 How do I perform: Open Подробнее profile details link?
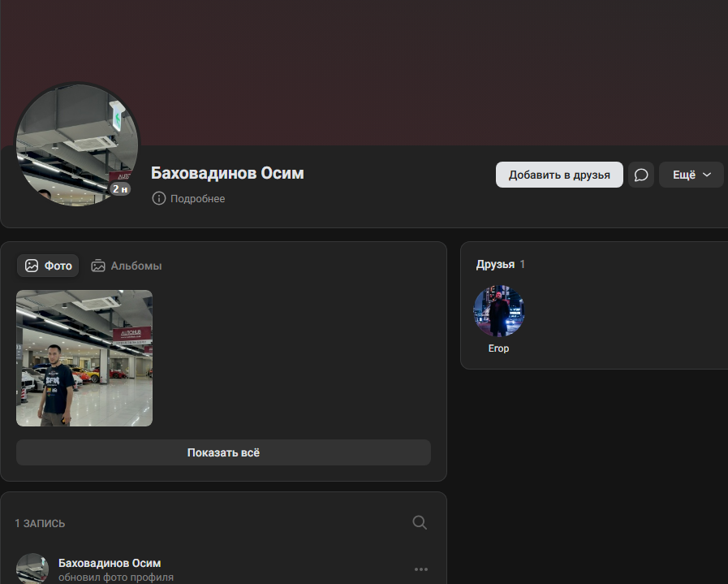[197, 198]
